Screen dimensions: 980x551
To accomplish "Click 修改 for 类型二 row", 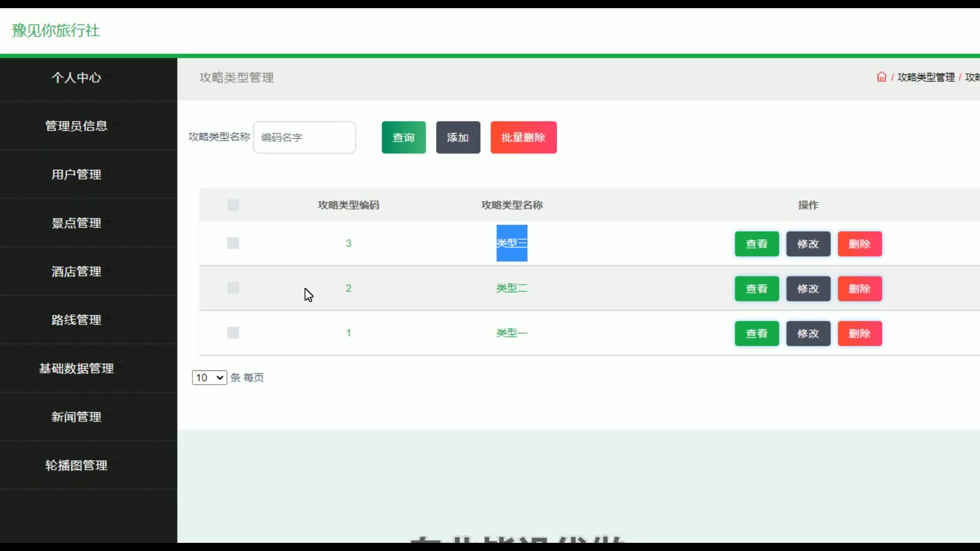I will 808,289.
